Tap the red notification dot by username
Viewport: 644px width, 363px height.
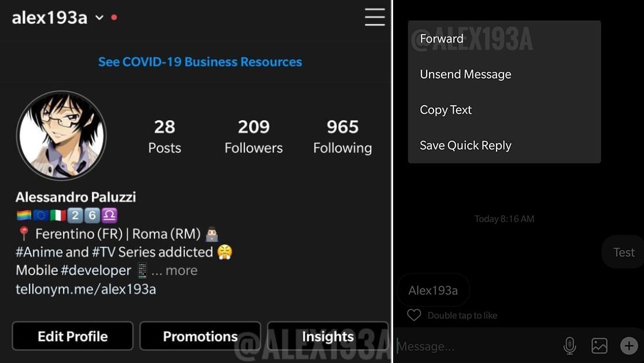coord(114,17)
